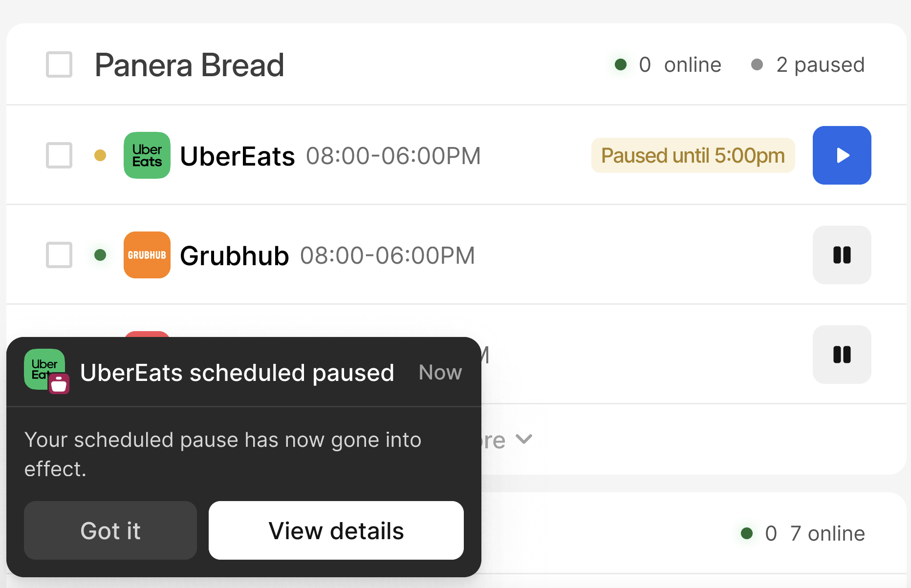The image size is (911, 588).
Task: Click the 2 paused status indicator
Action: [x=808, y=64]
